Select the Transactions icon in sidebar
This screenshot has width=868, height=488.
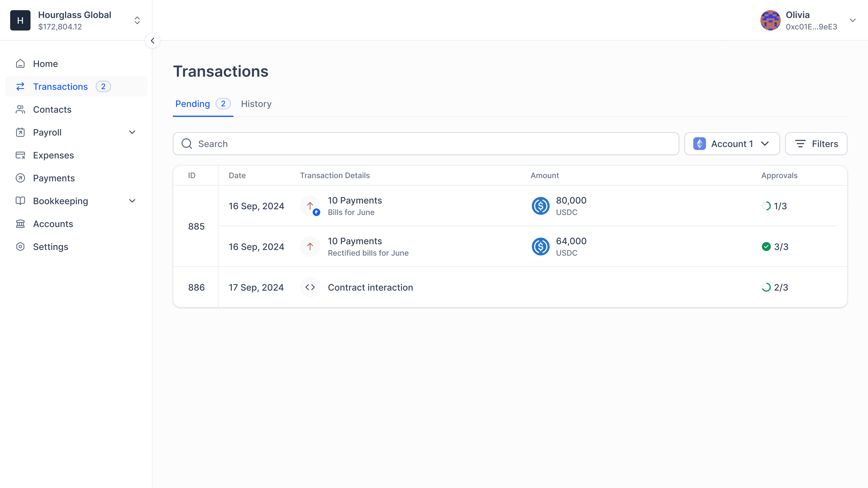pyautogui.click(x=20, y=87)
